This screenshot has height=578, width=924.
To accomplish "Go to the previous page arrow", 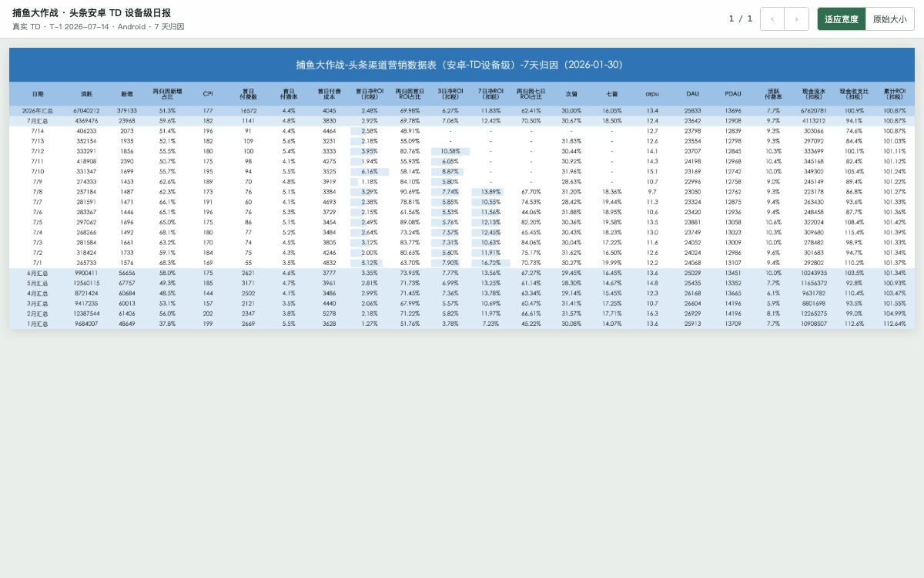I will click(x=772, y=19).
